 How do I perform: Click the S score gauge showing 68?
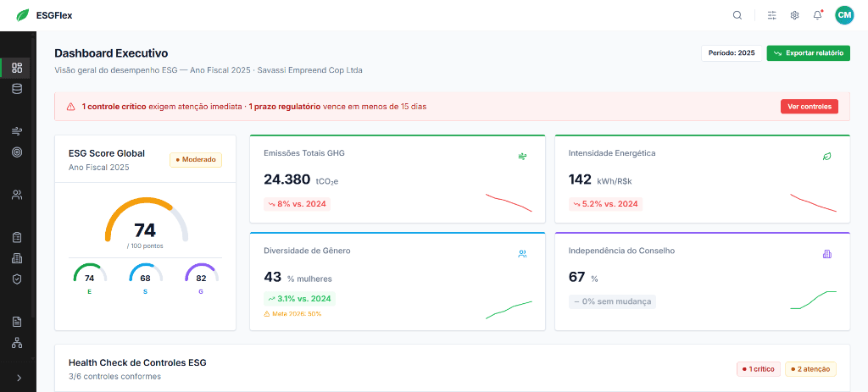click(146, 275)
